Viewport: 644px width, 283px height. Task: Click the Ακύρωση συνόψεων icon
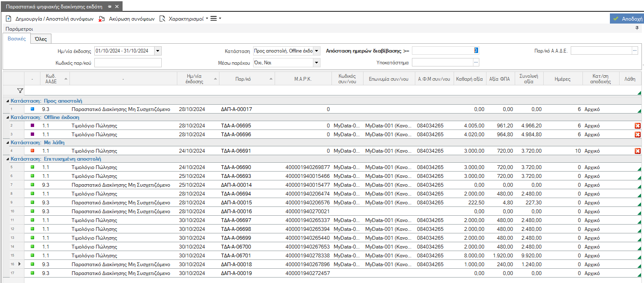[101, 19]
